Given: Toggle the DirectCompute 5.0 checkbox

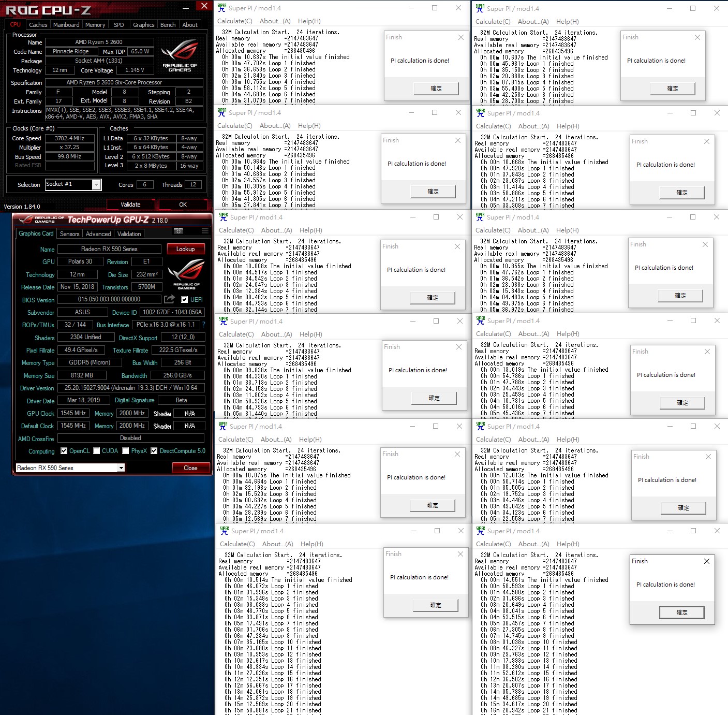Looking at the screenshot, I should point(154,451).
